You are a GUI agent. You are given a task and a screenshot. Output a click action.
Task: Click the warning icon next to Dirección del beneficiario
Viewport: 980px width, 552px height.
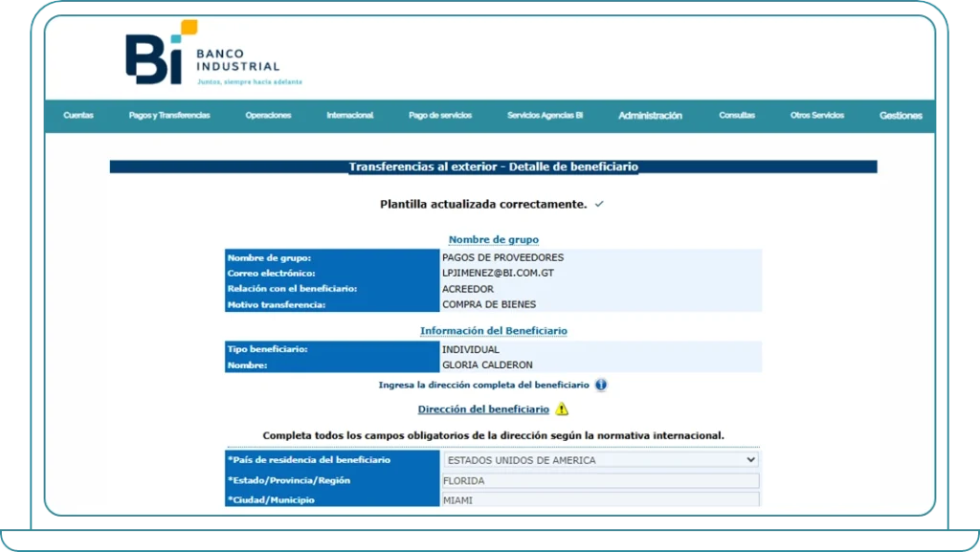(x=562, y=408)
